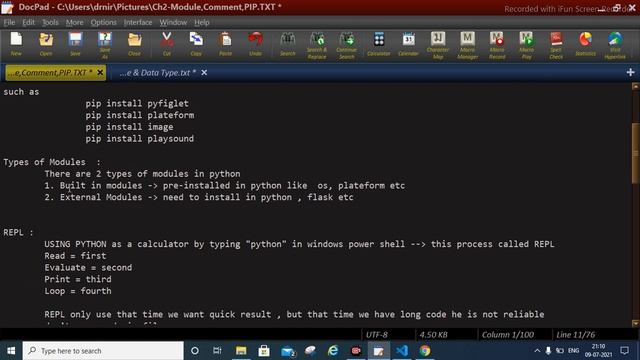
Task: Open Task View on the taskbar
Action: [x=217, y=351]
